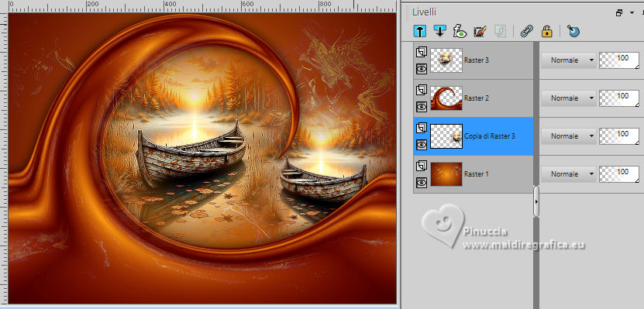The image size is (644, 309).
Task: Hide the Raster 3 layer
Action: (422, 69)
